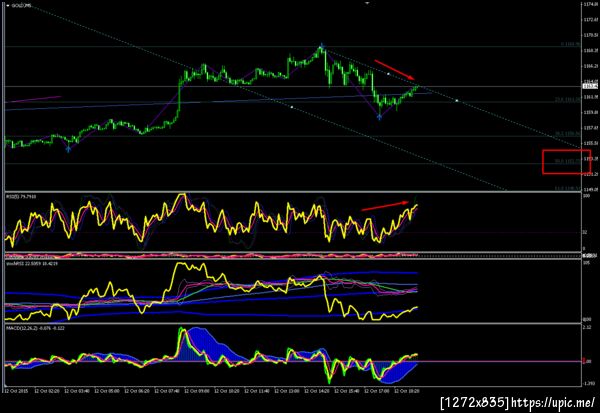
Task: Click the 12 Oct 05:00 time label
Action: [x=107, y=391]
